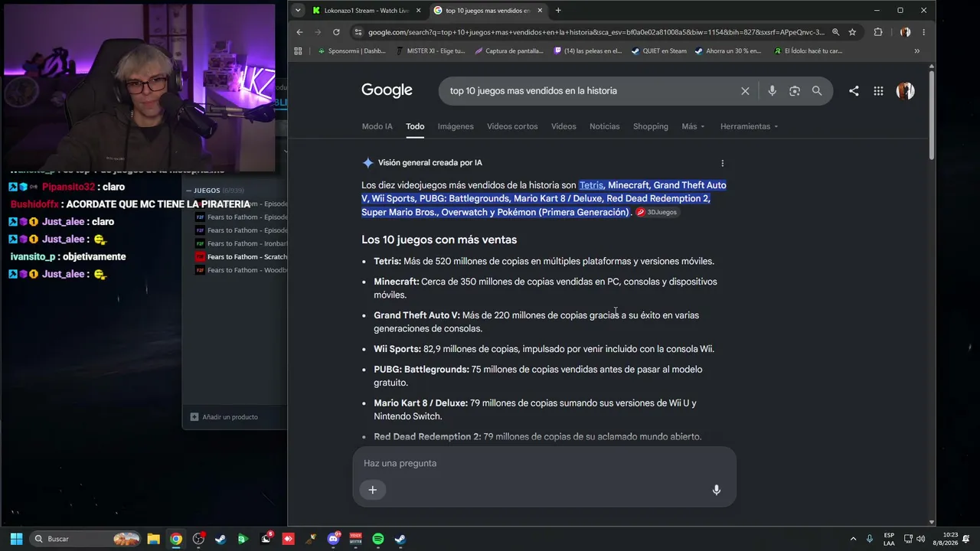Select the 'top 10 juegos mas vendidos' tab
Image resolution: width=980 pixels, height=551 pixels.
tap(488, 11)
